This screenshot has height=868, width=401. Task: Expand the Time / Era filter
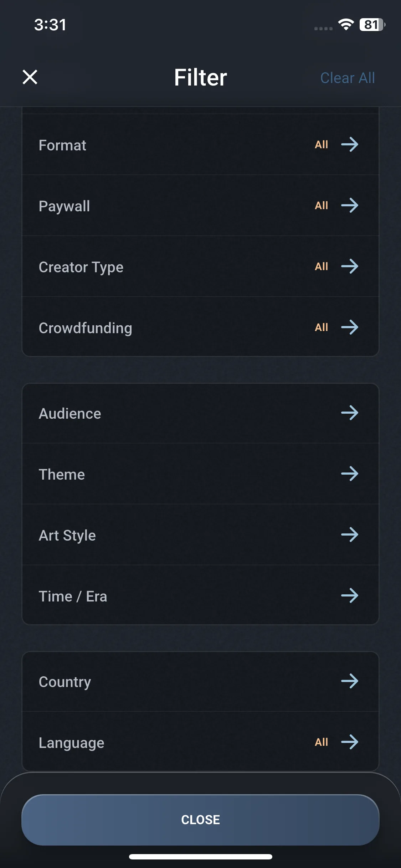(x=349, y=596)
